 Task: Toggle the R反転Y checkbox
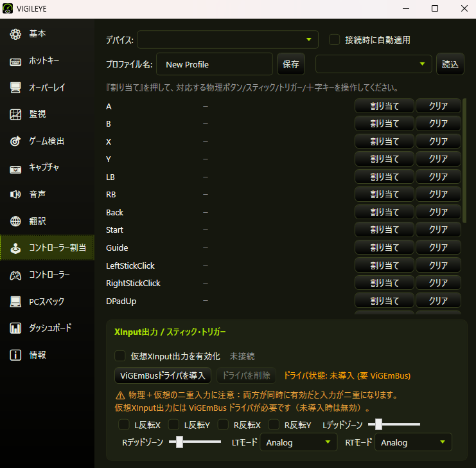tap(274, 424)
